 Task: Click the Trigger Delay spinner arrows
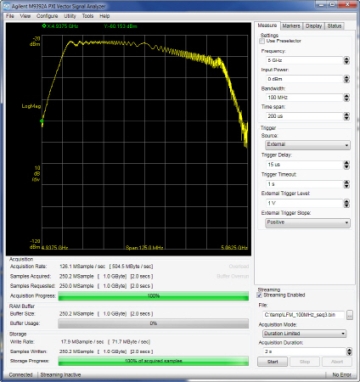click(347, 165)
